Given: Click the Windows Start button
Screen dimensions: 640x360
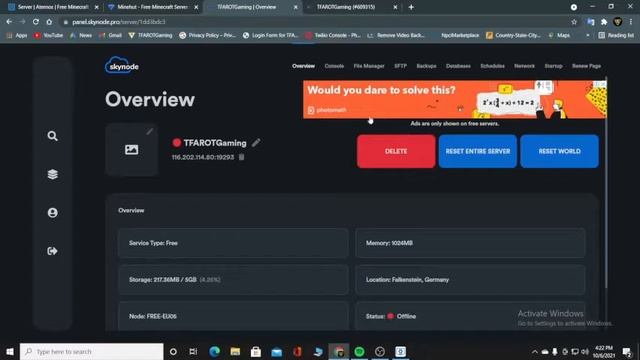Looking at the screenshot, I should click(x=10, y=351).
